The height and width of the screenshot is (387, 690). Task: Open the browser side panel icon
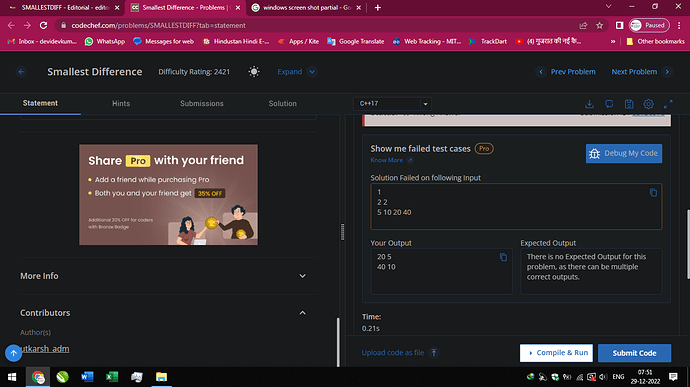pos(619,26)
